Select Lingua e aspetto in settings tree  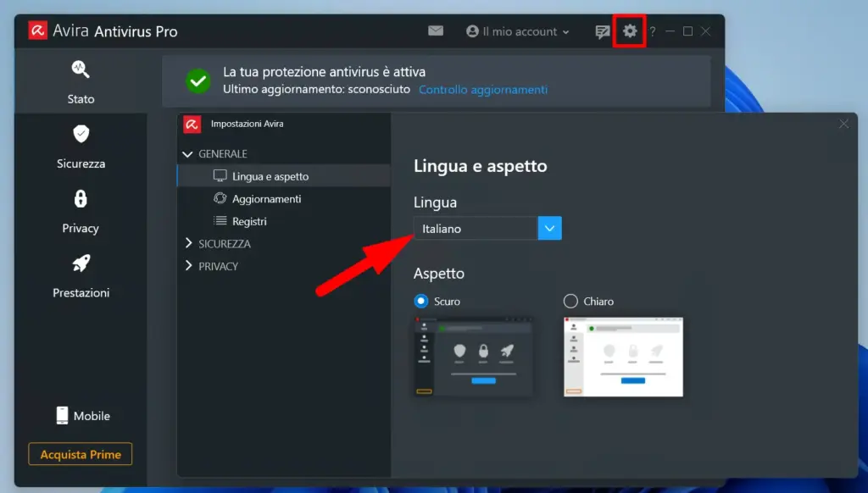click(284, 176)
